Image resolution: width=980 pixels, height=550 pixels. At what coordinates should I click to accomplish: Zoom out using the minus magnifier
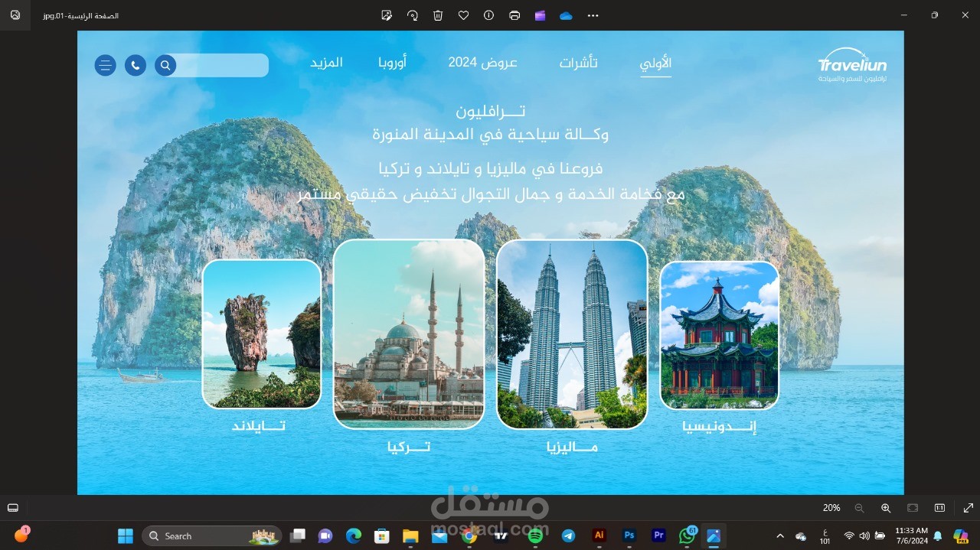point(859,508)
